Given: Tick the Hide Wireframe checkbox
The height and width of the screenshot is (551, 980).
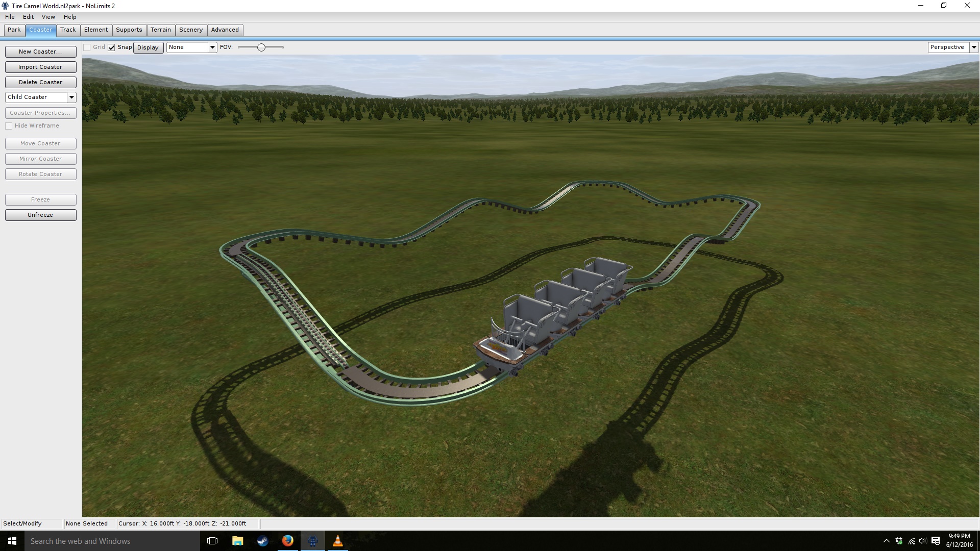Looking at the screenshot, I should (9, 126).
